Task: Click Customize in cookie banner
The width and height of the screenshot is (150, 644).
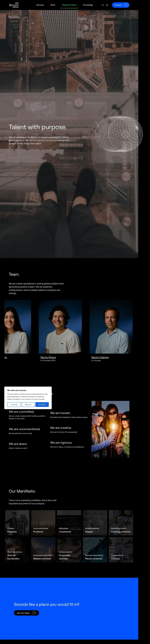Action: tap(14, 405)
